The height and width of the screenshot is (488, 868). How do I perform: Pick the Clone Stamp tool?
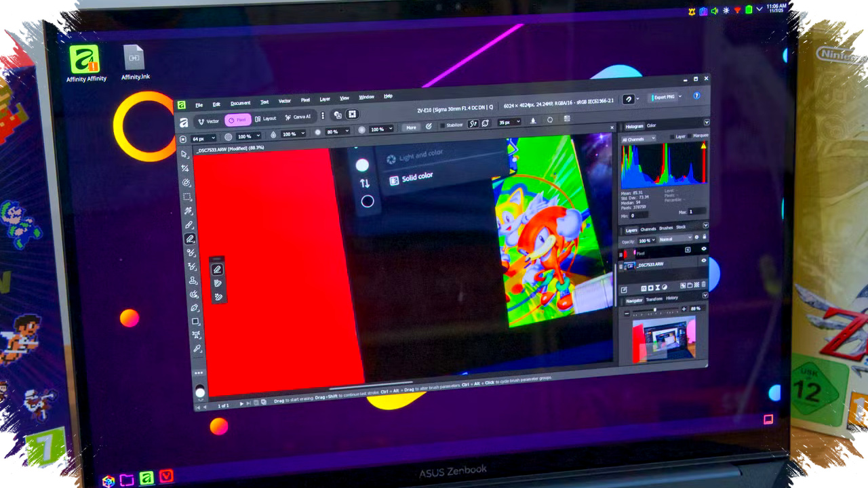coord(193,281)
